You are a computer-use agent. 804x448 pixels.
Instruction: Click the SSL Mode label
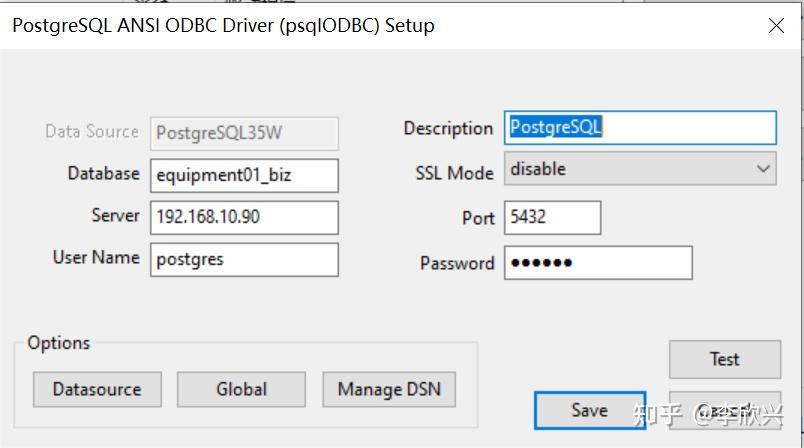pos(454,173)
